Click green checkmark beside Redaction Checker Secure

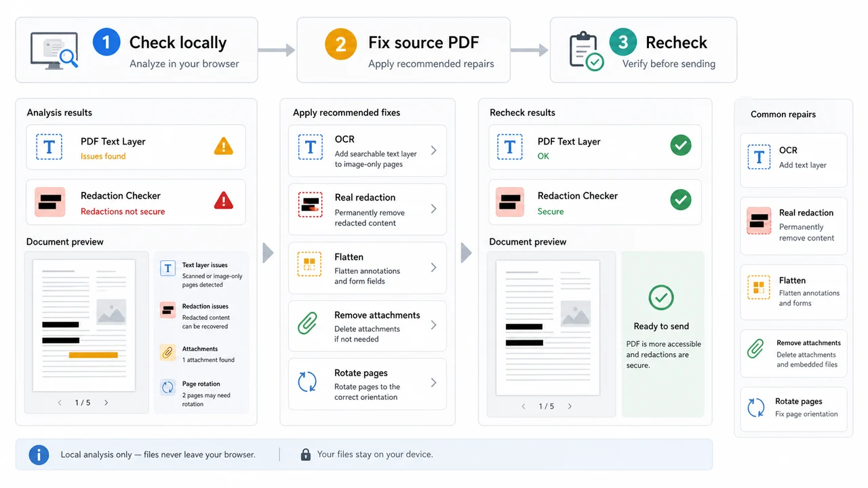[x=681, y=199]
